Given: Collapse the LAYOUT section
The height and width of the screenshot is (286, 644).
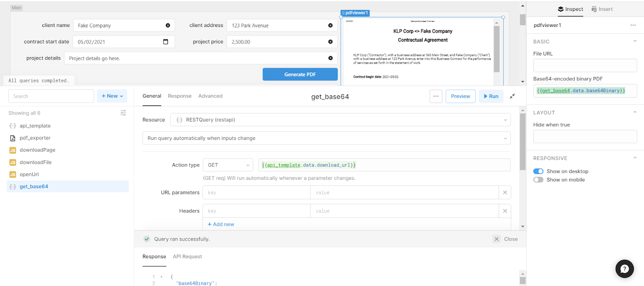Looking at the screenshot, I should 635,112.
